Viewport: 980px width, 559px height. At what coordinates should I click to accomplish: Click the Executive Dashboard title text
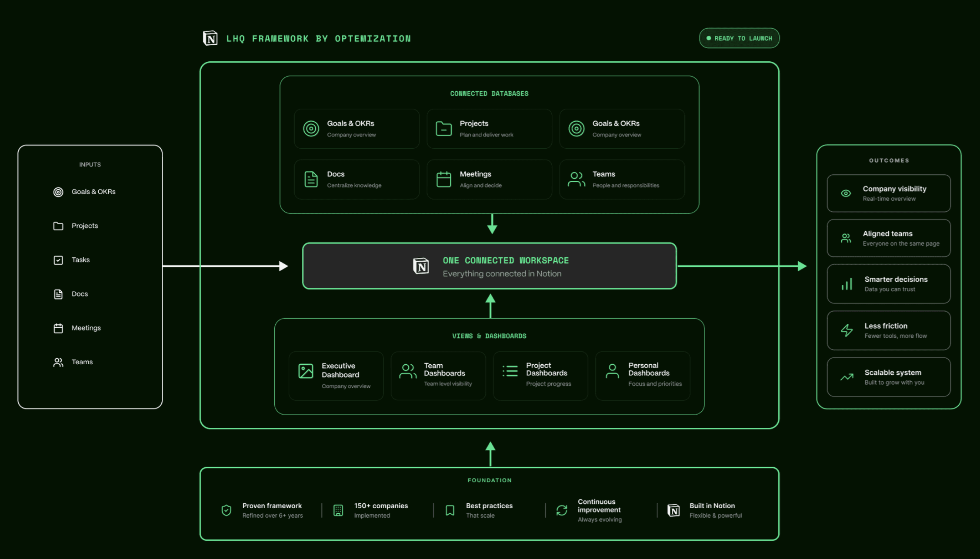[x=340, y=370]
